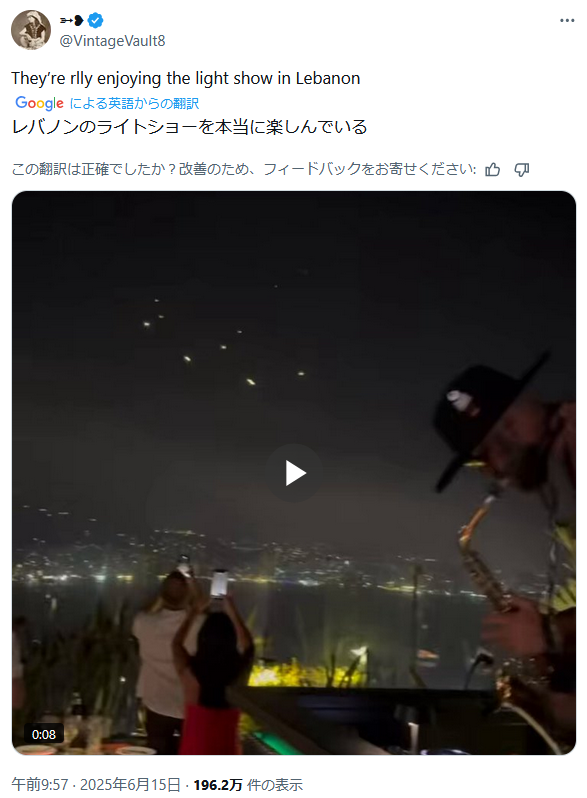This screenshot has height=798, width=587.
Task: Open the 午前9:57 post timestamp
Action: point(40,785)
